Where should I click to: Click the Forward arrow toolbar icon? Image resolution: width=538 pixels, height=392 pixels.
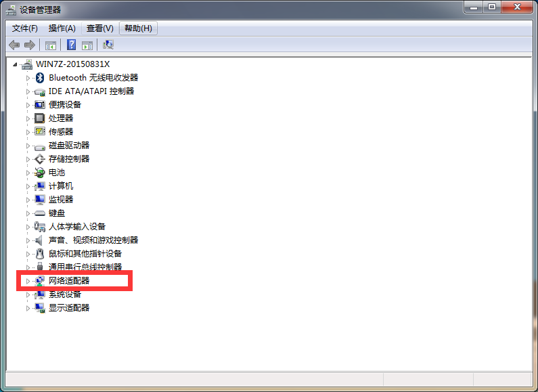pyautogui.click(x=30, y=45)
